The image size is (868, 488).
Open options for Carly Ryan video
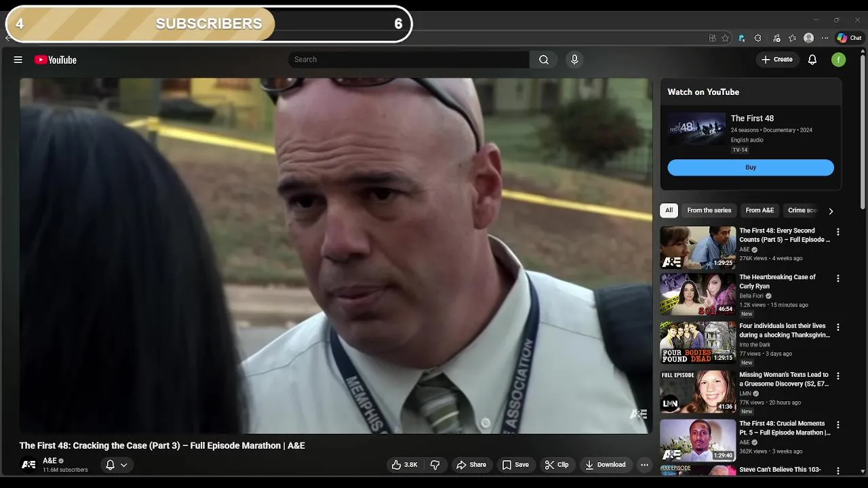tap(837, 279)
